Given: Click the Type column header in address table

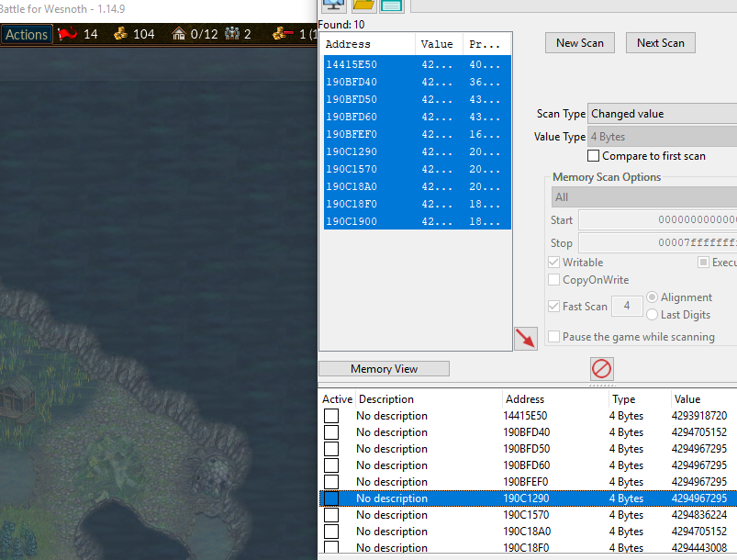Looking at the screenshot, I should pyautogui.click(x=641, y=399).
